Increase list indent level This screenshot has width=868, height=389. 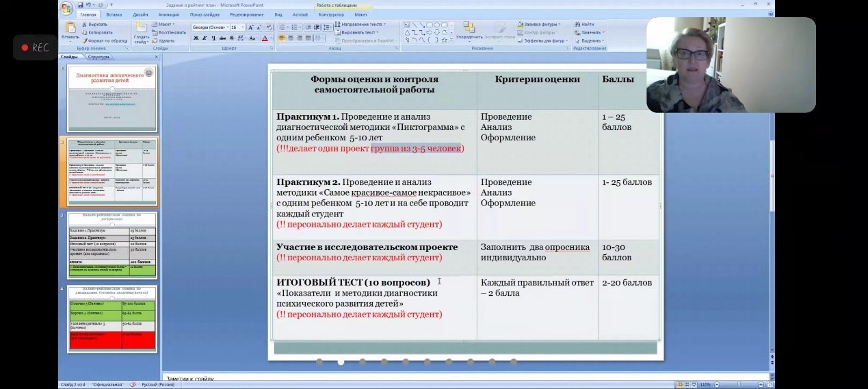[x=317, y=27]
